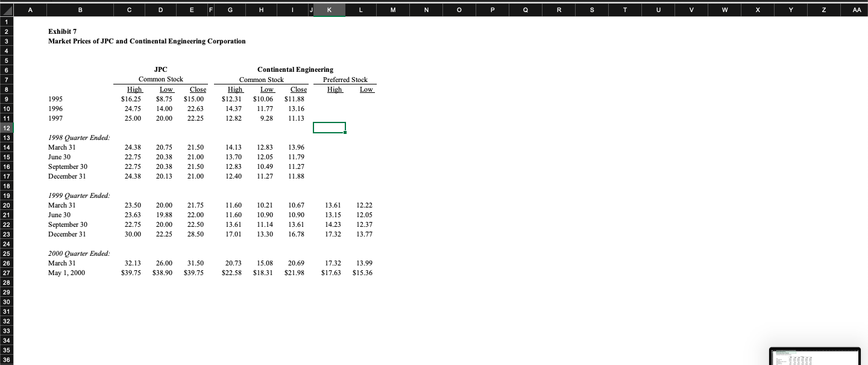Click the '$39.75' close price cell
The width and height of the screenshot is (868, 365).
pos(193,273)
